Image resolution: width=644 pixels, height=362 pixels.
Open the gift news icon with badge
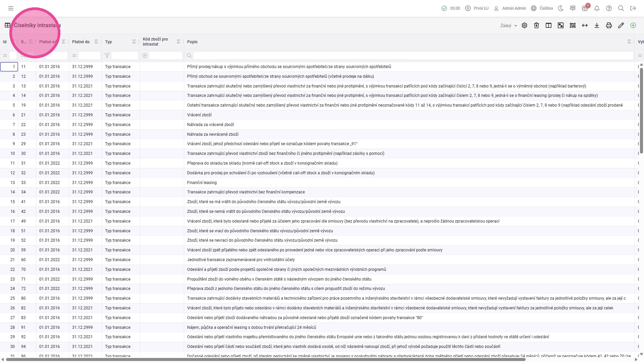click(x=585, y=8)
